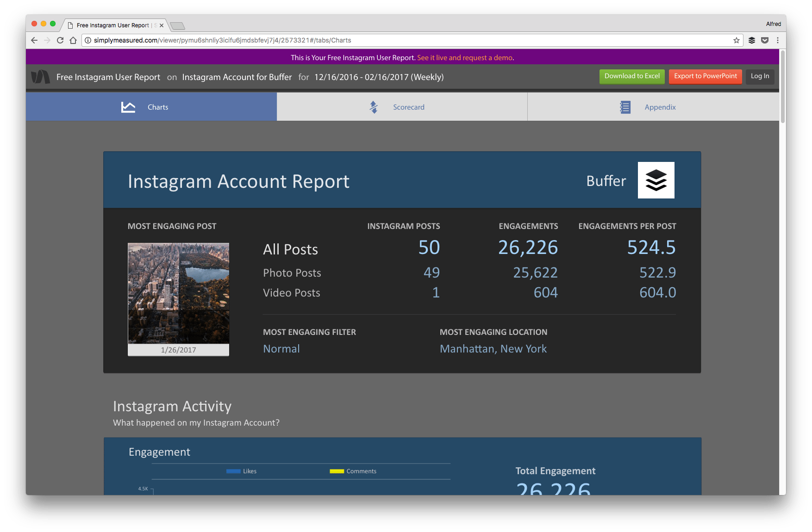Click the 524.5 engagements per post value

pyautogui.click(x=651, y=247)
